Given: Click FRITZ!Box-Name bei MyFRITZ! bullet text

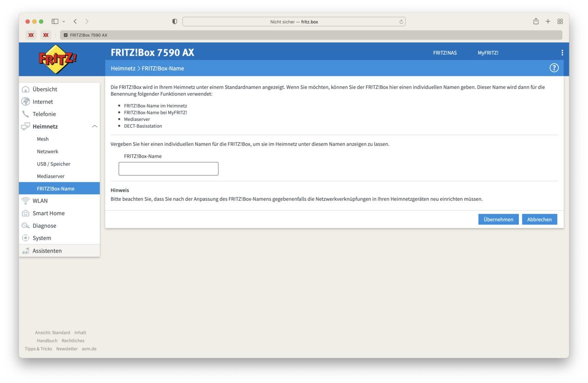Looking at the screenshot, I should pyautogui.click(x=156, y=112).
